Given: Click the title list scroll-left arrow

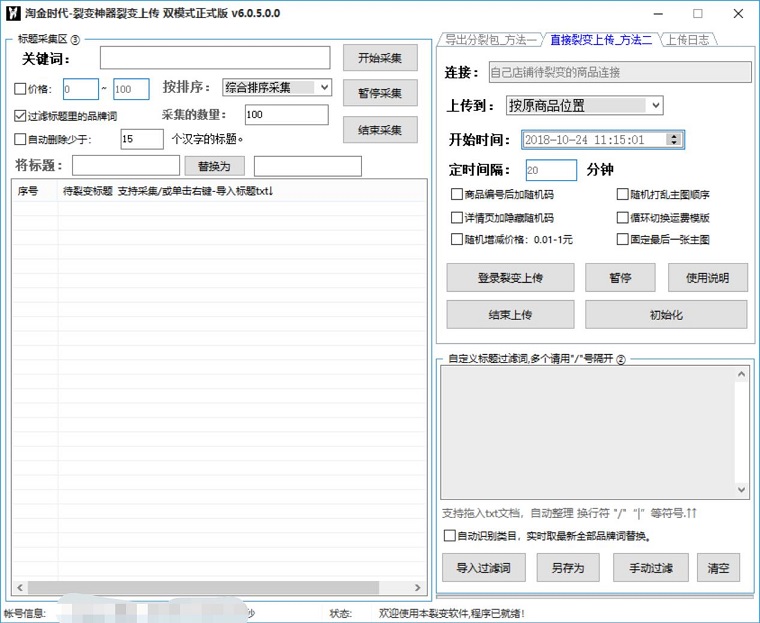Looking at the screenshot, I should point(20,587).
